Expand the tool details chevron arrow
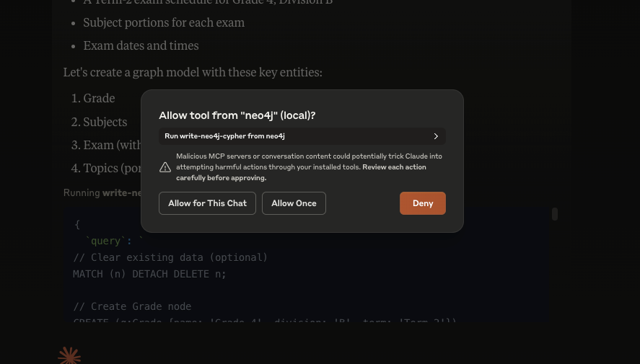The width and height of the screenshot is (640, 364). (x=436, y=136)
